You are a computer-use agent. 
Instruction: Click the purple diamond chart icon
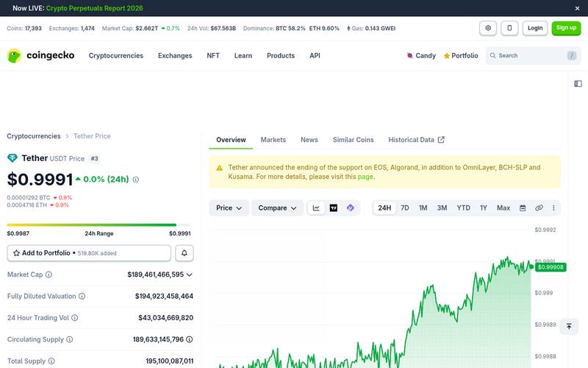[x=351, y=208]
